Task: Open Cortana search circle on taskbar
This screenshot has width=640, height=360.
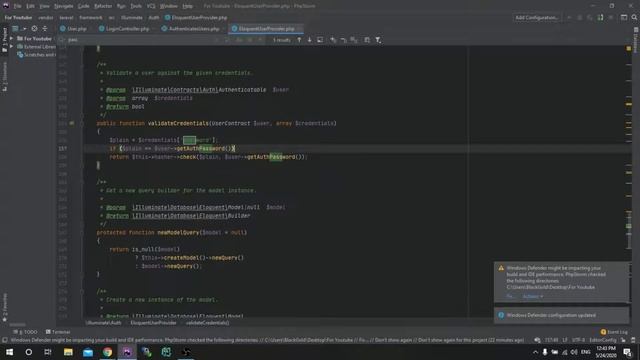Action: tap(29, 352)
